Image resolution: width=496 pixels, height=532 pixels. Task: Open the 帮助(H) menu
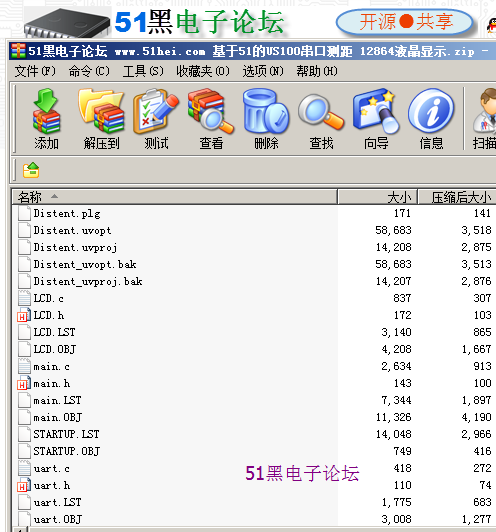tap(317, 71)
